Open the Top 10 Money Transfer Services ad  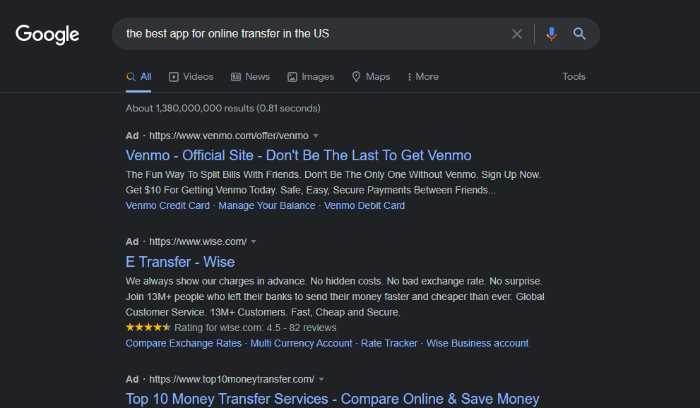tap(333, 399)
